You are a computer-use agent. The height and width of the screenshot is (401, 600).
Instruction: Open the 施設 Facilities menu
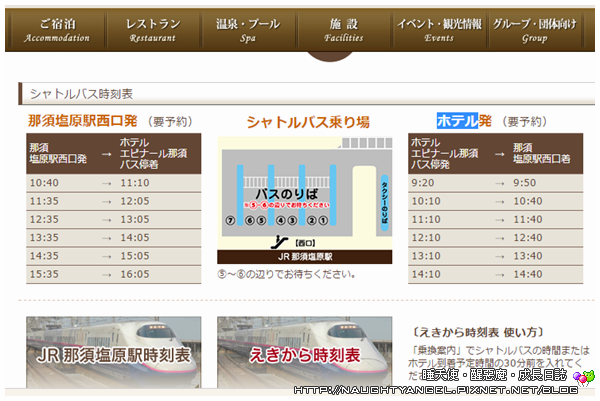(343, 30)
